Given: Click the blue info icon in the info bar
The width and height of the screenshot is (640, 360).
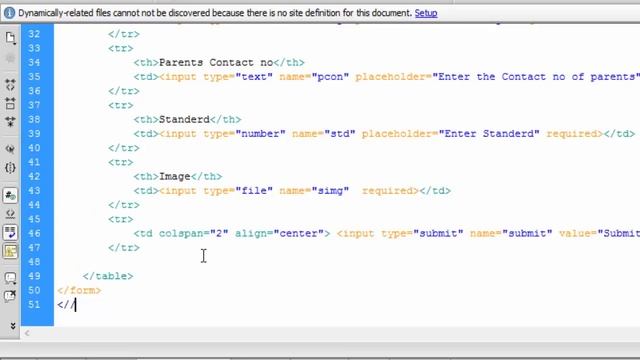Looking at the screenshot, I should (9, 13).
